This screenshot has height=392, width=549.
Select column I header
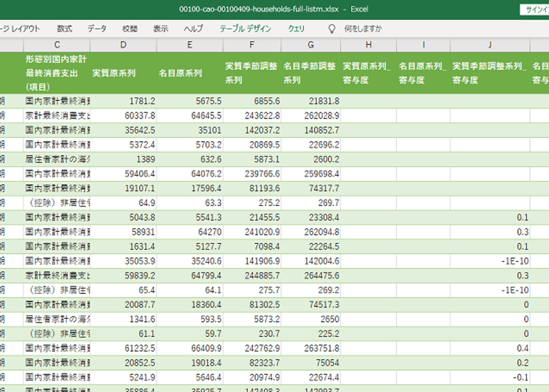[x=423, y=45]
